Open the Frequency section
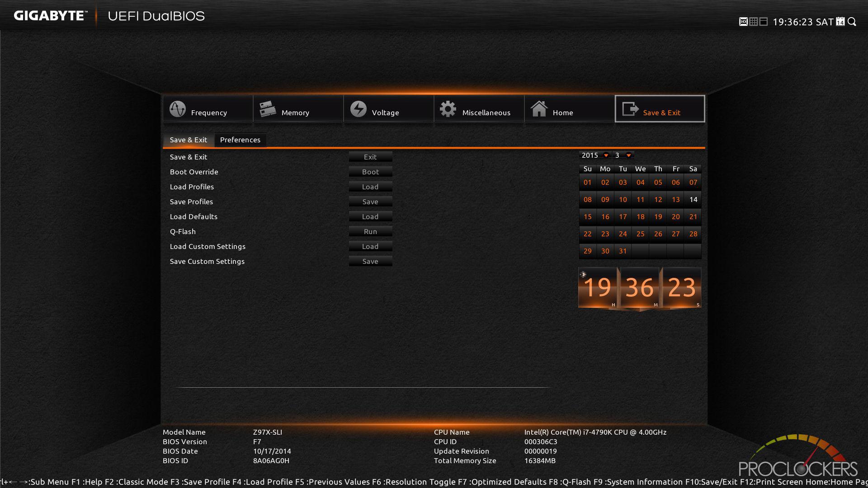The width and height of the screenshot is (868, 488). tap(208, 109)
